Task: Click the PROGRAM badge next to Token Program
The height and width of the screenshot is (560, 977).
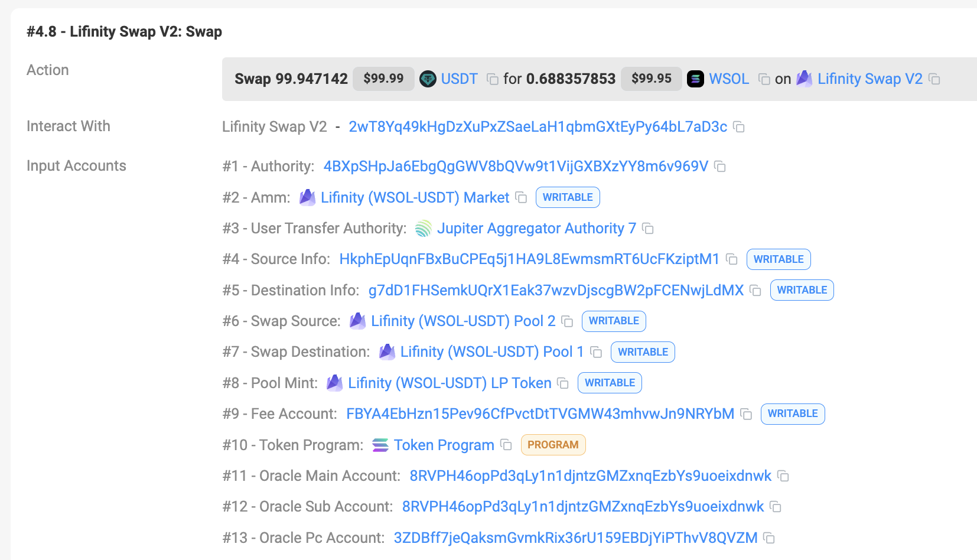Action: click(553, 444)
